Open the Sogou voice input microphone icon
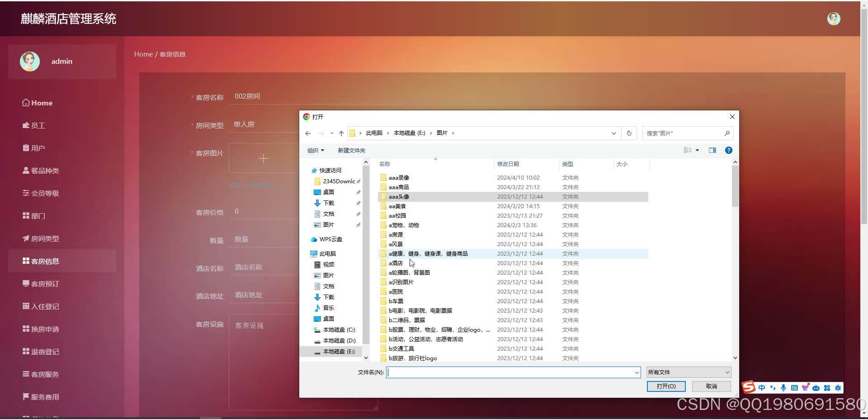Screen dimensions: 868x419 784,388
